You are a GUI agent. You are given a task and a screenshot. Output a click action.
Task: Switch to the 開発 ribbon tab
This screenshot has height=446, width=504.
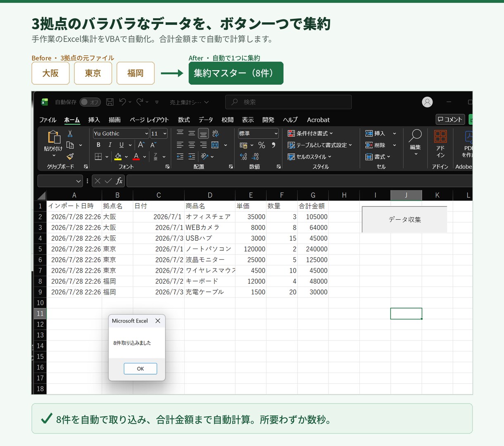pos(268,120)
